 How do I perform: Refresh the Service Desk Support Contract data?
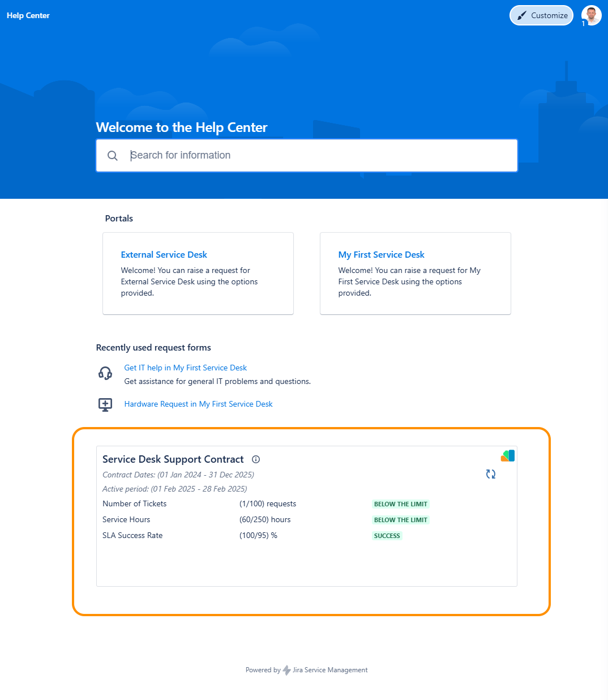(x=491, y=474)
